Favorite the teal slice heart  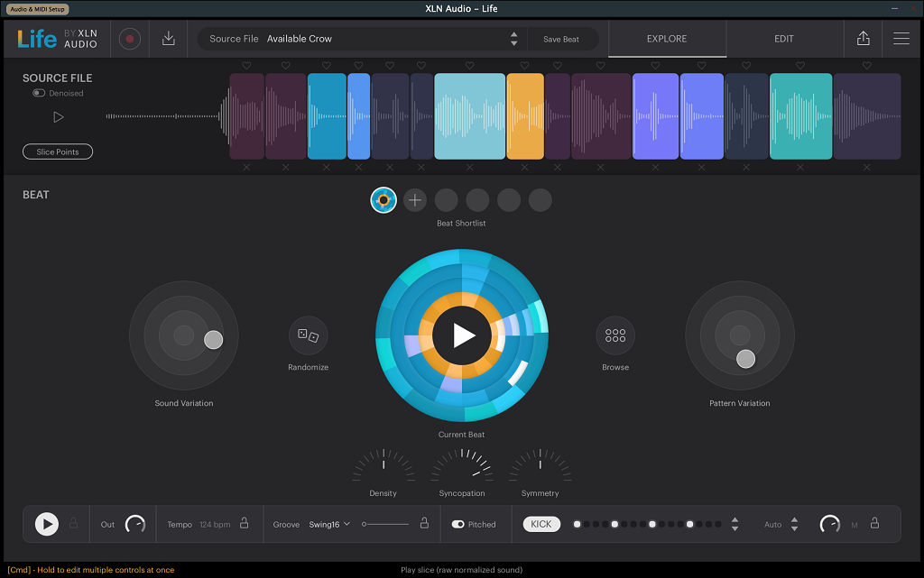[800, 65]
